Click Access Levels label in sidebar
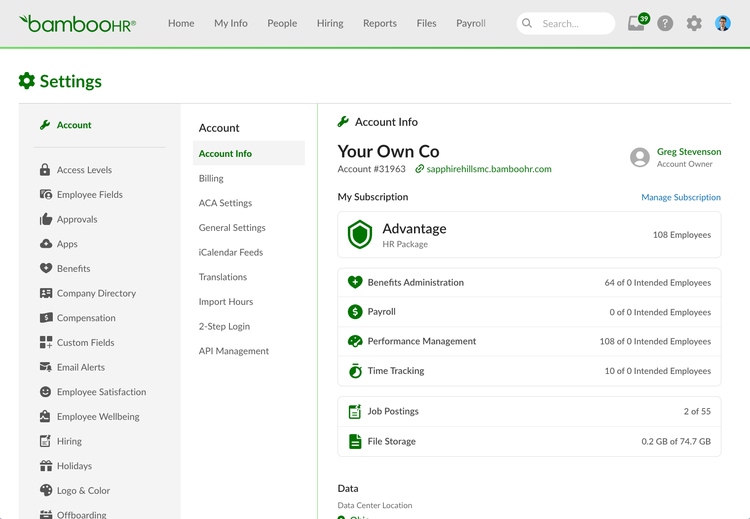Image resolution: width=750 pixels, height=519 pixels. (x=84, y=170)
